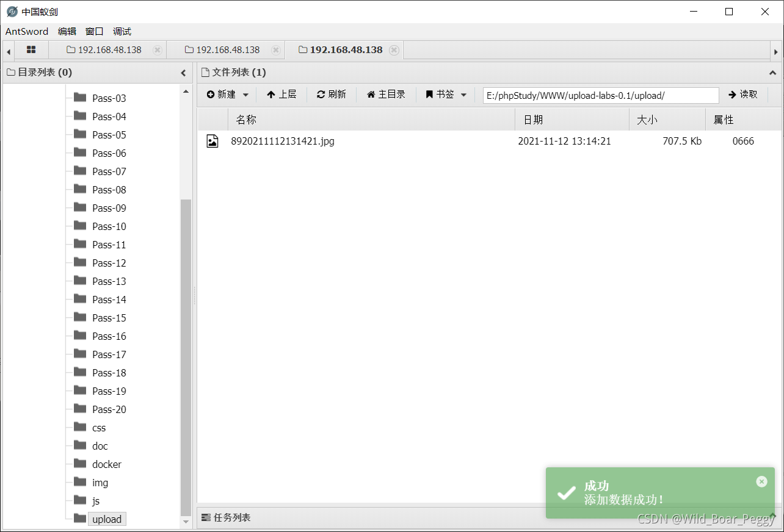Close the first 192.168.48.138 tab

(x=158, y=50)
